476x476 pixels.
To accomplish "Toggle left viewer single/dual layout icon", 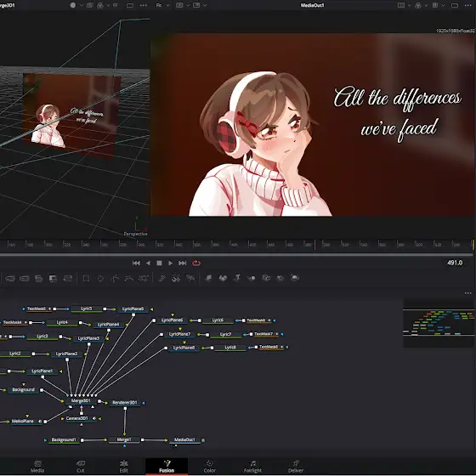I will point(130,5).
